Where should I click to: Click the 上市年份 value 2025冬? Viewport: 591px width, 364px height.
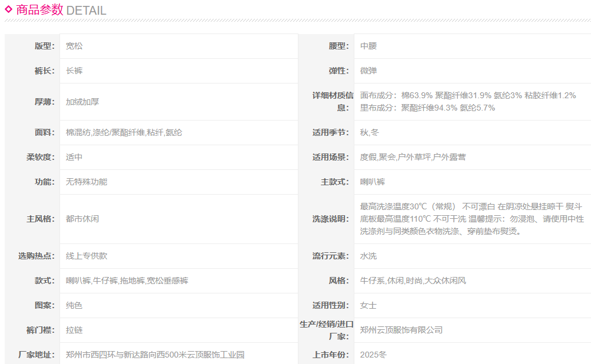[373, 355]
